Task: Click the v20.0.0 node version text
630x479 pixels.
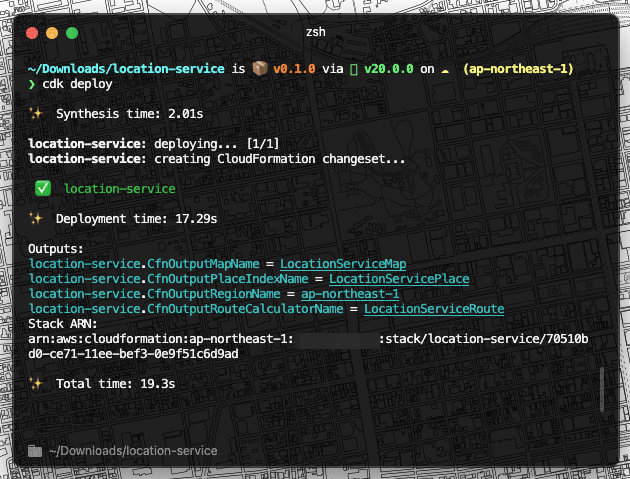Action: (x=389, y=69)
